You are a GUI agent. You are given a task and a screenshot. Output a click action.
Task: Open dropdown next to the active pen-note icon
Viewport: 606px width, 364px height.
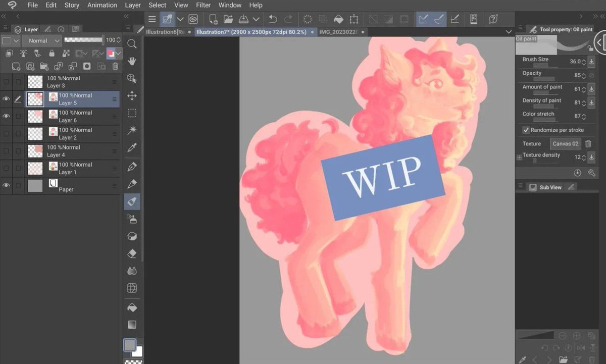(180, 19)
